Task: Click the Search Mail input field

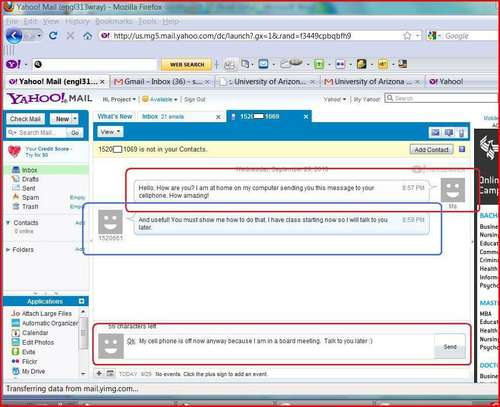Action: click(37, 133)
